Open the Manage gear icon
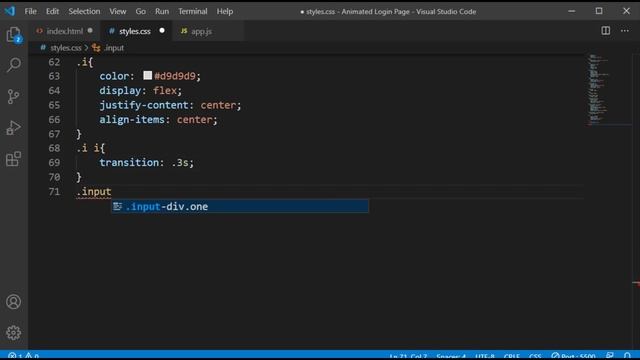Screen dimensions: 640x360 coord(13,333)
